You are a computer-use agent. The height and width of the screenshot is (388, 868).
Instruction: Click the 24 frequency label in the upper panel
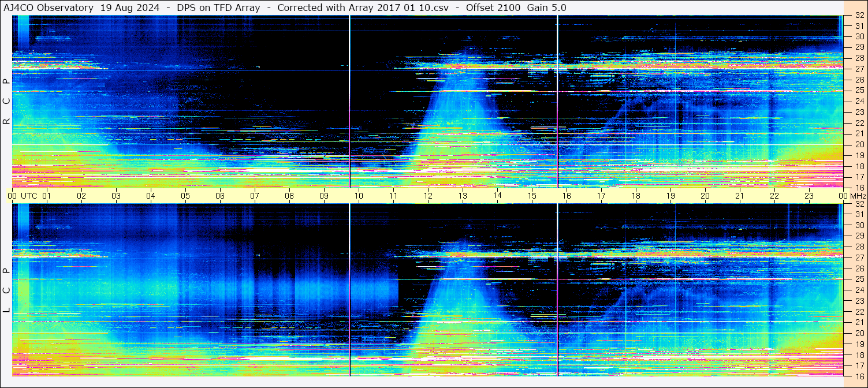859,102
